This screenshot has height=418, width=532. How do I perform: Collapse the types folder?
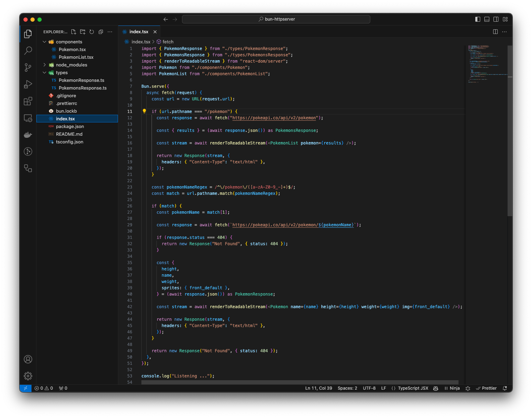(44, 72)
